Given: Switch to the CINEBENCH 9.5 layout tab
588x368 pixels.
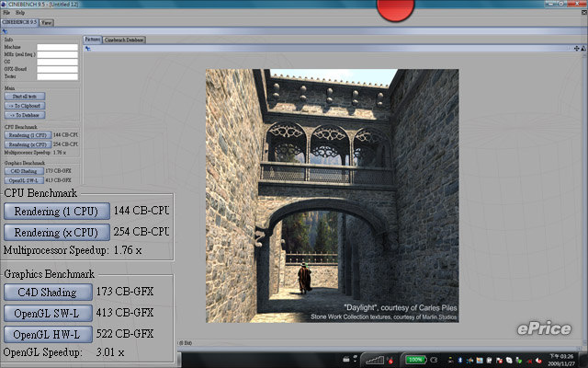Looking at the screenshot, I should click(x=19, y=22).
